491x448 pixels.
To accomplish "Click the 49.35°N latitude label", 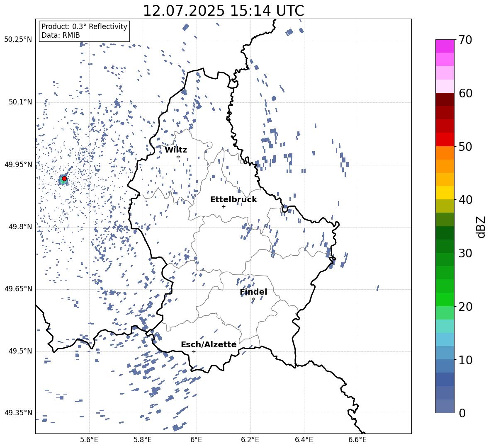I will pyautogui.click(x=18, y=413).
